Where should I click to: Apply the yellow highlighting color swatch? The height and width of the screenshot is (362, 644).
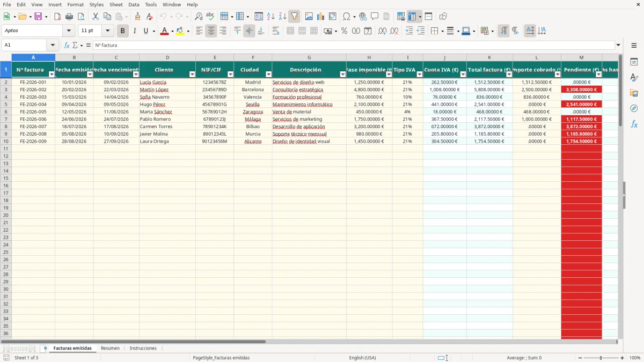[x=180, y=31]
